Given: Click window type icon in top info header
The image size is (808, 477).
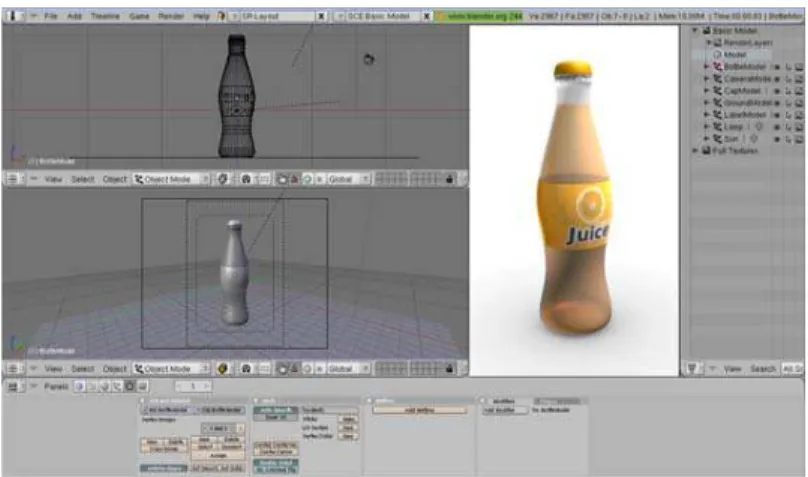Looking at the screenshot, I should point(13,16).
